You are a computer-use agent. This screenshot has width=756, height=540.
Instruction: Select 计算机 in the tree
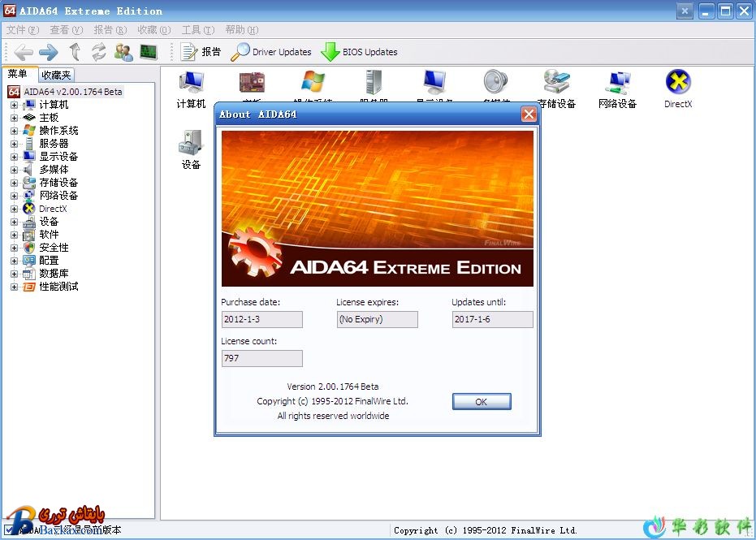pos(54,105)
